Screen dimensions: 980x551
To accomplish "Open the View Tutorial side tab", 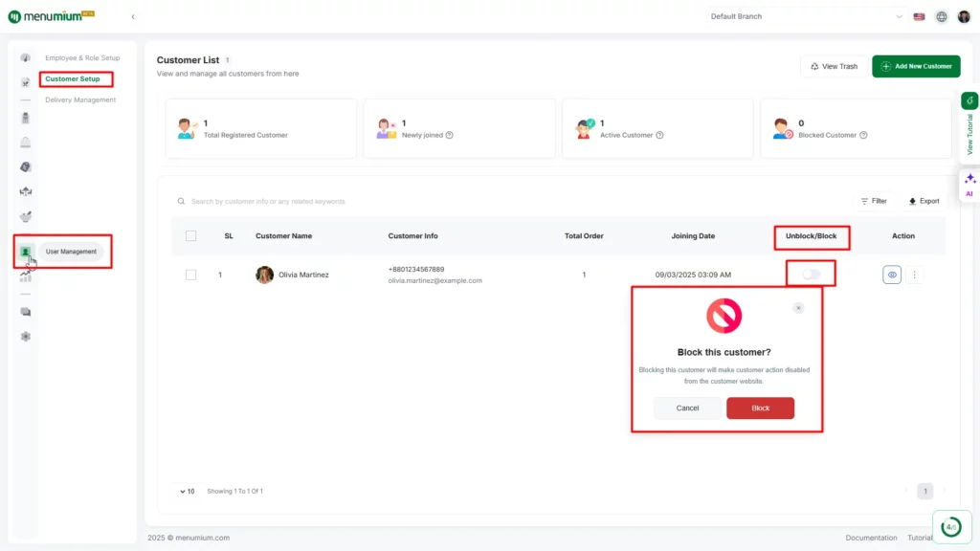I will pyautogui.click(x=969, y=127).
